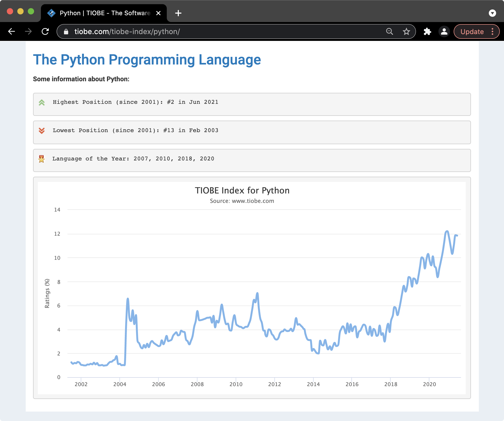
Task: Click the 2020 x-axis label
Action: [430, 384]
